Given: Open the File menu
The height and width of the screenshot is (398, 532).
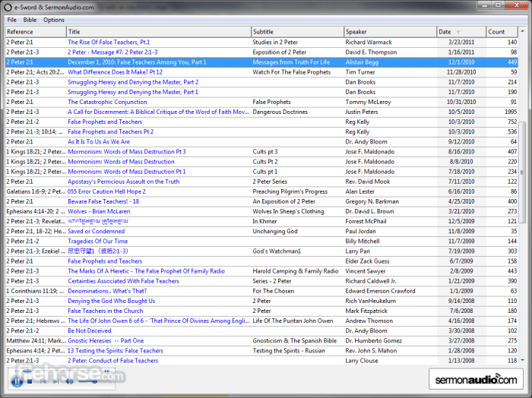Looking at the screenshot, I should [12, 20].
